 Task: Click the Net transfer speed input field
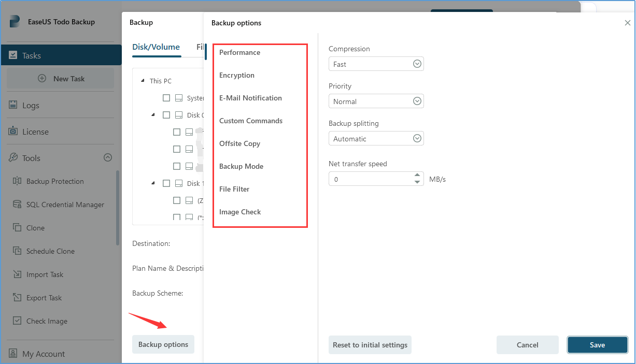pyautogui.click(x=368, y=179)
